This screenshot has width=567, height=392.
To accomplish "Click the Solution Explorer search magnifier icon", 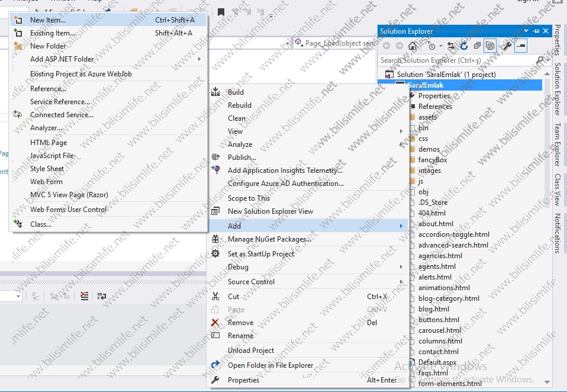I will (x=540, y=60).
